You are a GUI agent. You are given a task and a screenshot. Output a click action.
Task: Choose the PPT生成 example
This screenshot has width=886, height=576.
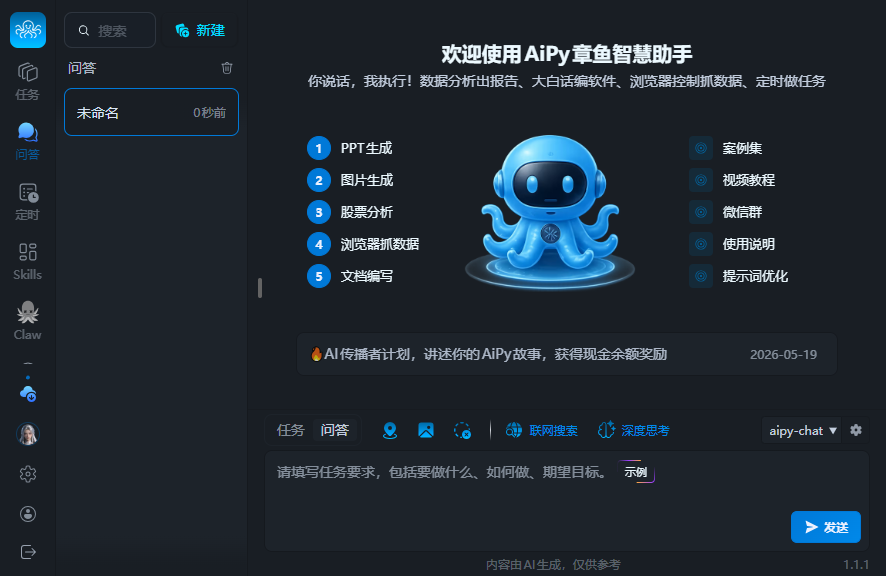click(x=366, y=148)
